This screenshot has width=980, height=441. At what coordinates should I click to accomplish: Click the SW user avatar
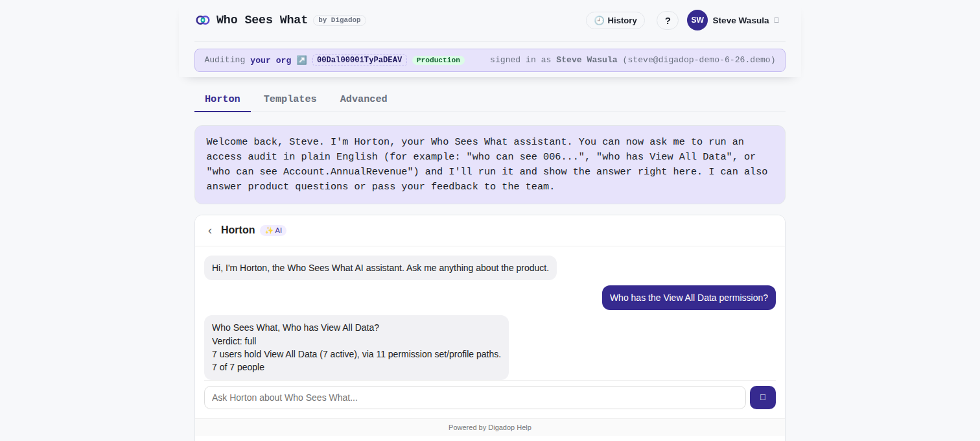[x=697, y=20]
